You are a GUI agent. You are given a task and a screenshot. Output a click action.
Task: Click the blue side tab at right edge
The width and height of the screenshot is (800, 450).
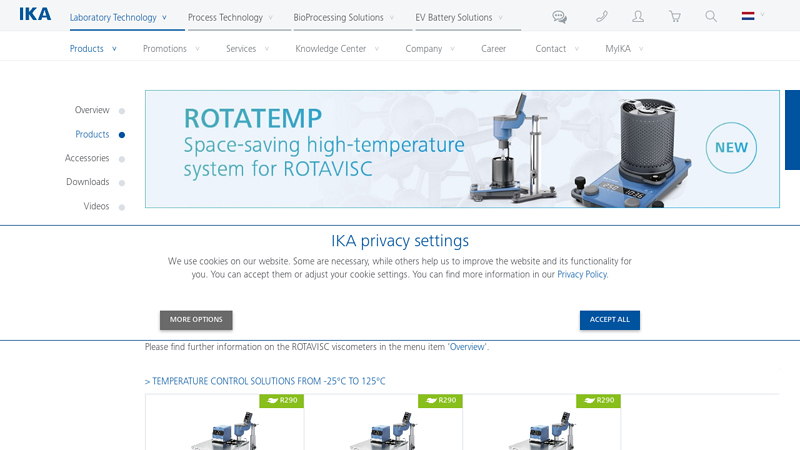click(x=792, y=130)
